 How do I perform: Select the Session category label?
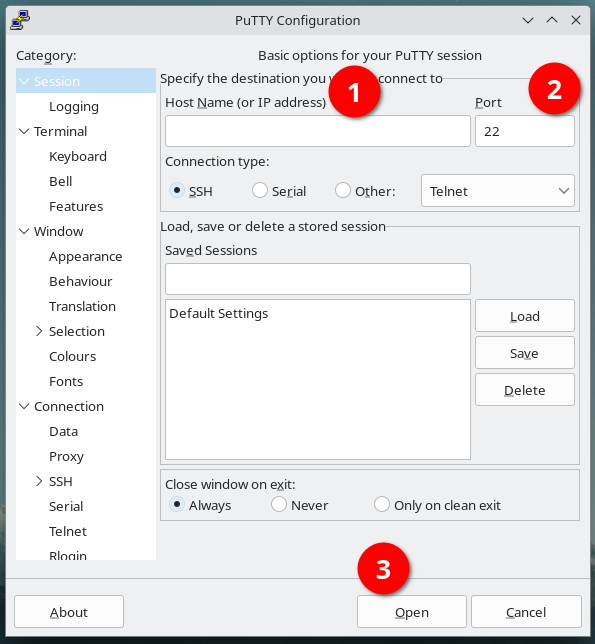57,81
